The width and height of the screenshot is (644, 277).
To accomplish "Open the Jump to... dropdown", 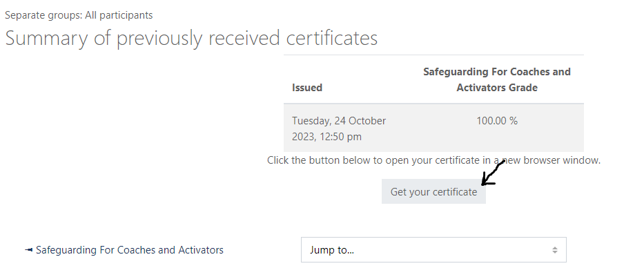I will coord(433,249).
